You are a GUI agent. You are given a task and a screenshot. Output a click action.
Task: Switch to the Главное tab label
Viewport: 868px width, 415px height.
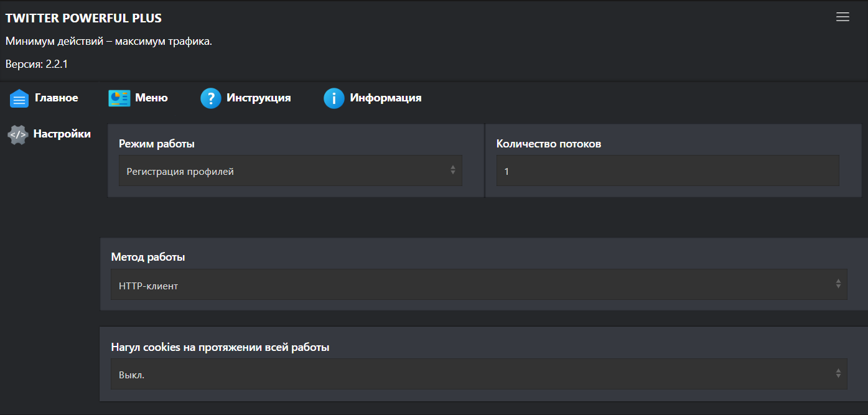pos(56,98)
